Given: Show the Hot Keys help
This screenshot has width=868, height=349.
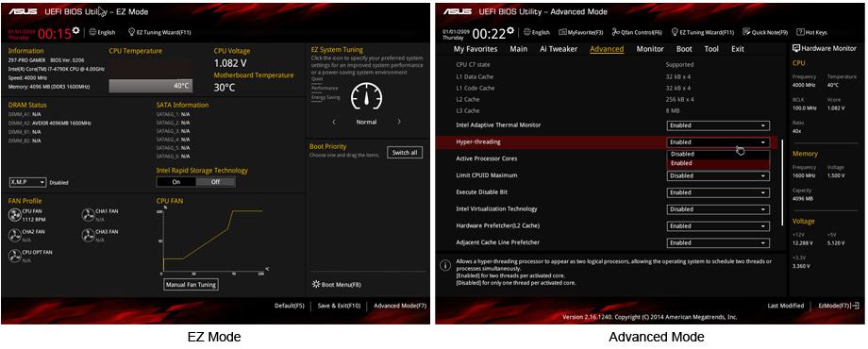Looking at the screenshot, I should click(x=811, y=32).
